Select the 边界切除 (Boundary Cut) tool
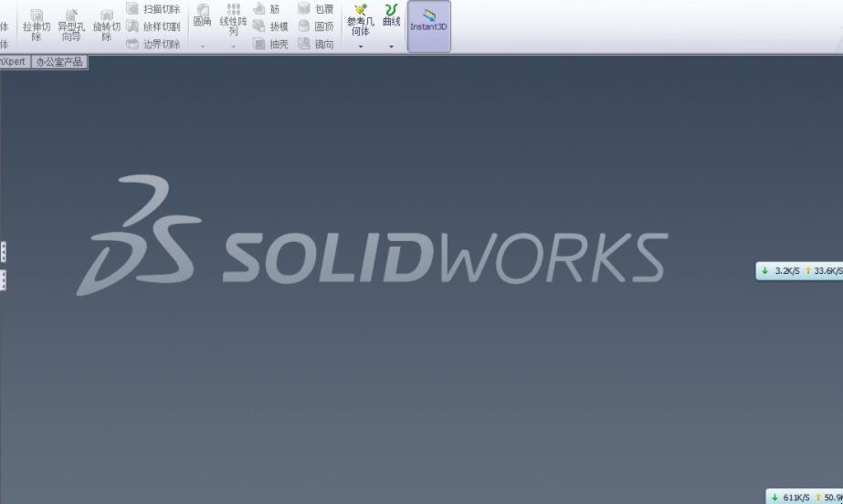 pos(153,44)
